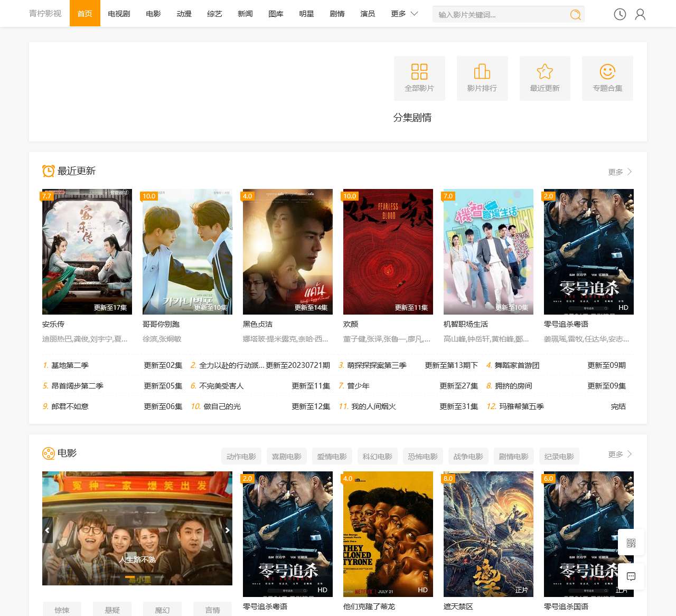Filter by 喜剧电影 tag
The height and width of the screenshot is (616, 676).
tap(287, 457)
